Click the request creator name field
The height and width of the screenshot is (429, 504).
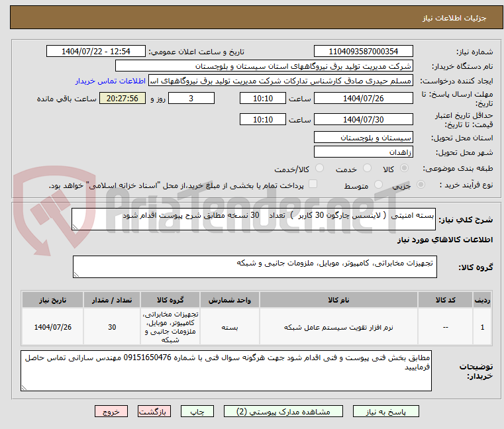tap(280, 81)
